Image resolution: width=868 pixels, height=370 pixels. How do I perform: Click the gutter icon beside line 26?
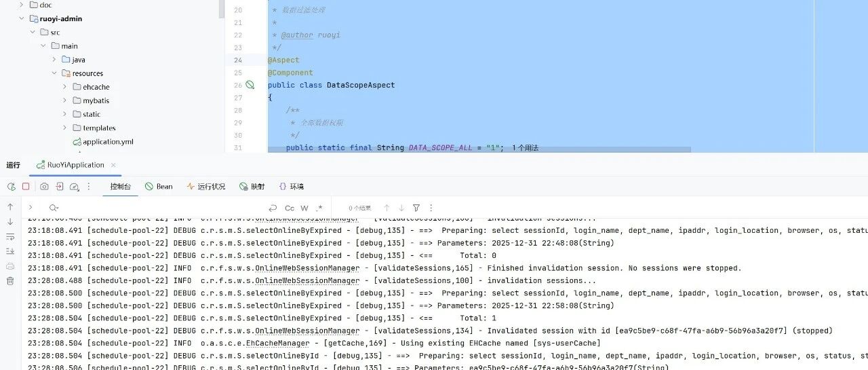tap(250, 85)
